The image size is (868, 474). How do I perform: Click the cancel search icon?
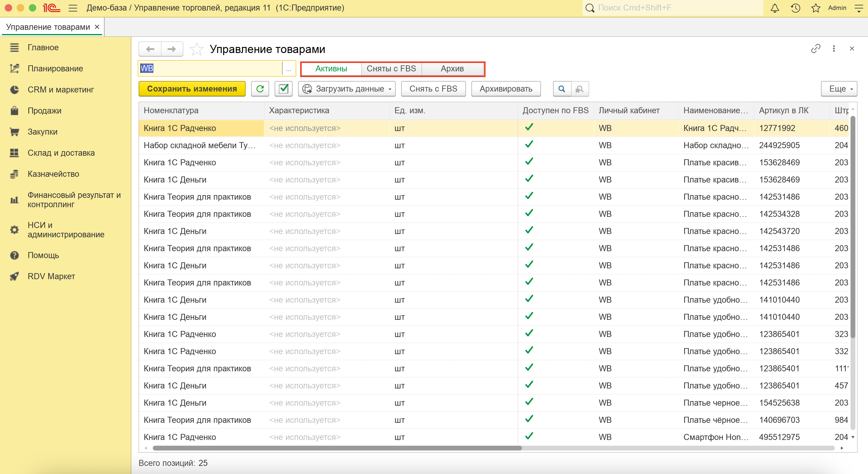[x=580, y=89]
